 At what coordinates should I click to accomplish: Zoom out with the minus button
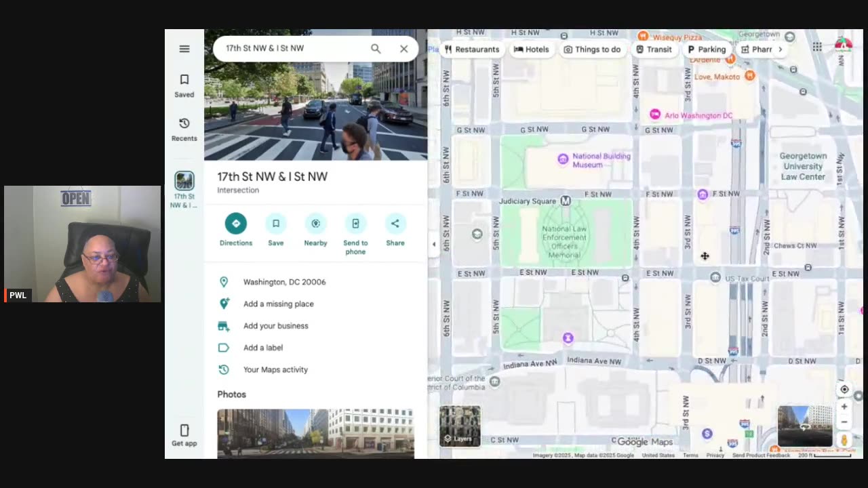coord(844,422)
